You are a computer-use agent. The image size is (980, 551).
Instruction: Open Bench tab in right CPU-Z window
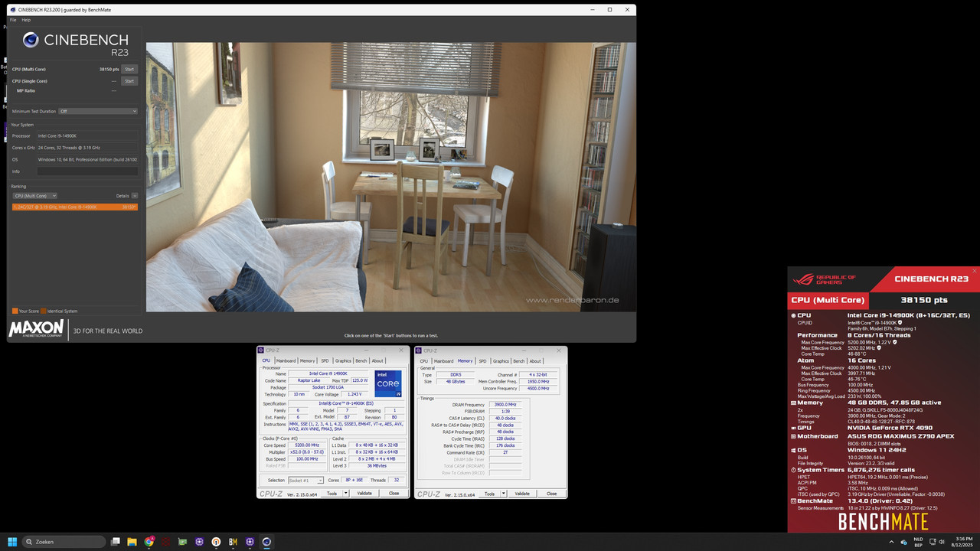pyautogui.click(x=519, y=361)
